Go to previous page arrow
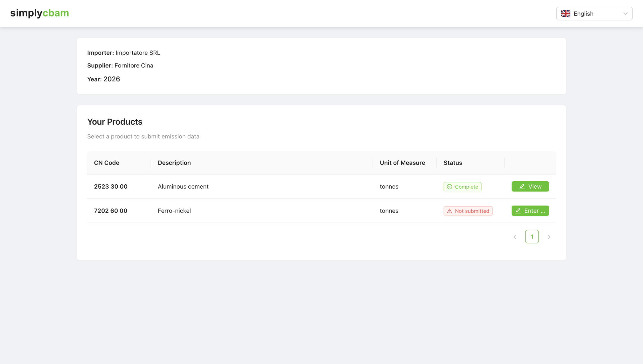 coord(515,237)
